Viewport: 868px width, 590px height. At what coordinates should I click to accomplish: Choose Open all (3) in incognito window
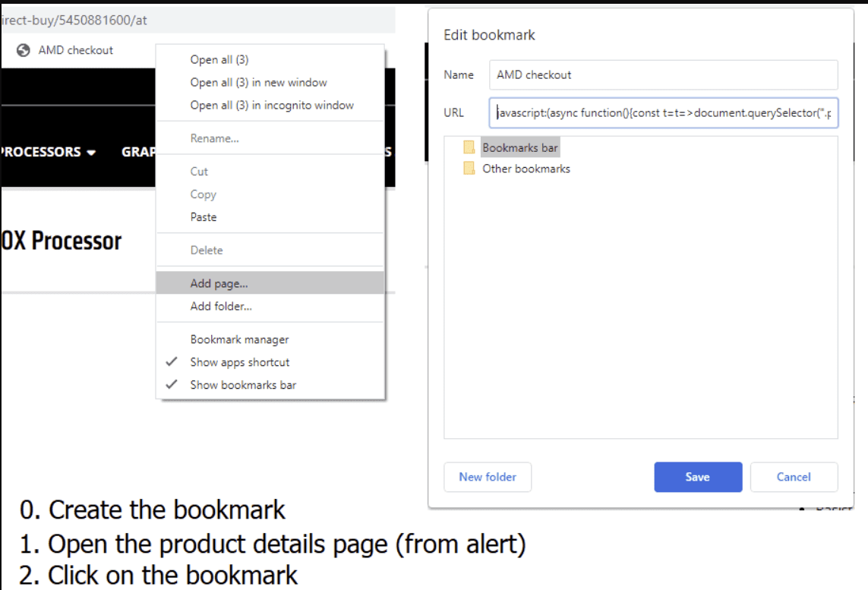click(x=270, y=105)
